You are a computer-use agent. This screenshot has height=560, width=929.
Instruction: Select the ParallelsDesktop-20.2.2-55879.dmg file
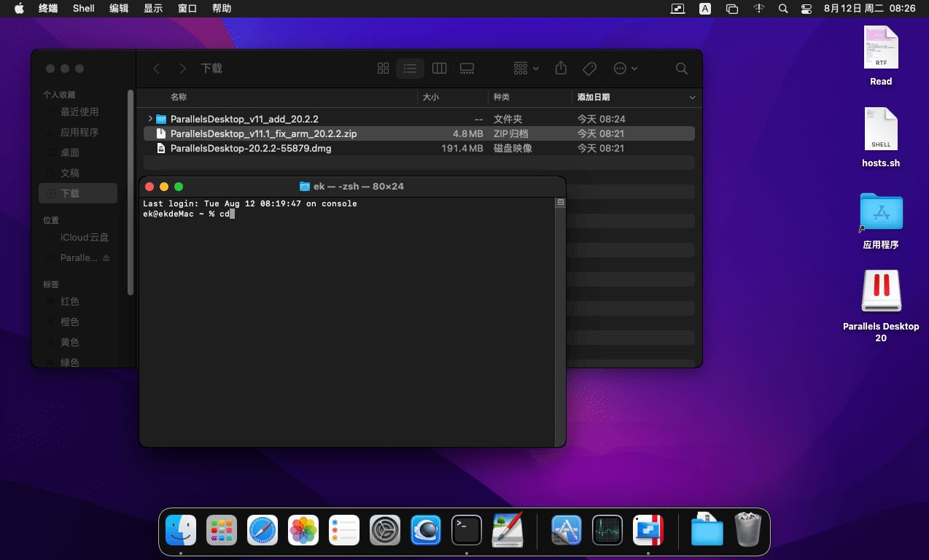(x=251, y=148)
